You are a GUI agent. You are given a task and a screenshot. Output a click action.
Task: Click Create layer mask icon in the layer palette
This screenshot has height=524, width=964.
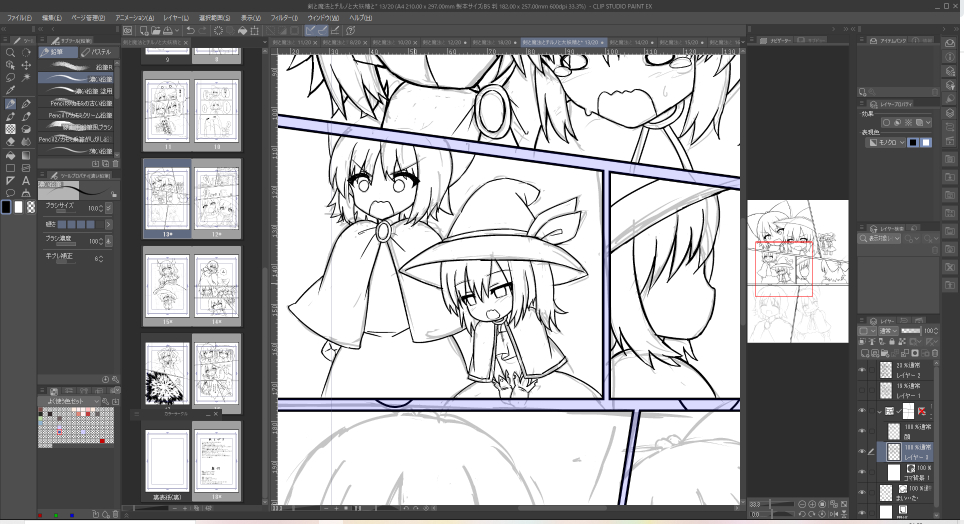coord(915,353)
